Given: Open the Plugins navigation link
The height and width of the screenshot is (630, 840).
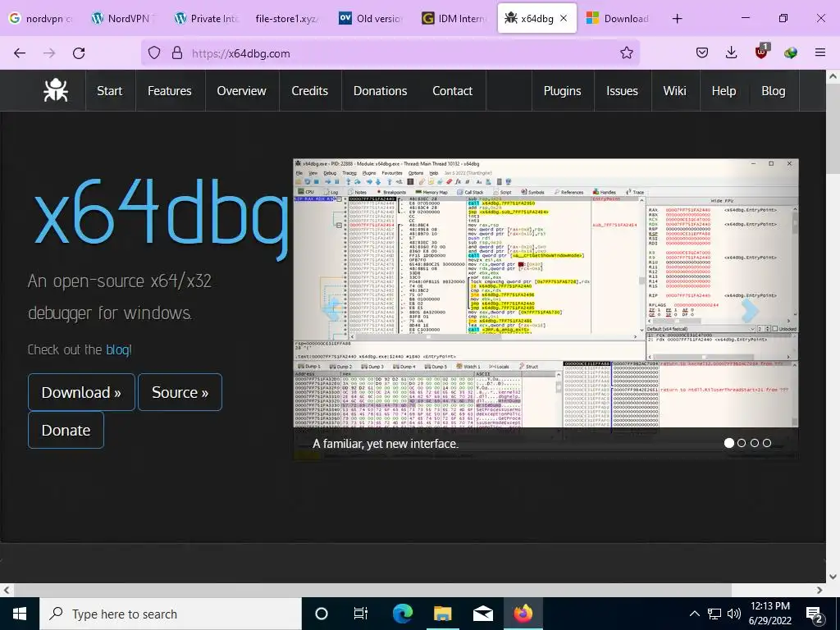Looking at the screenshot, I should point(563,90).
